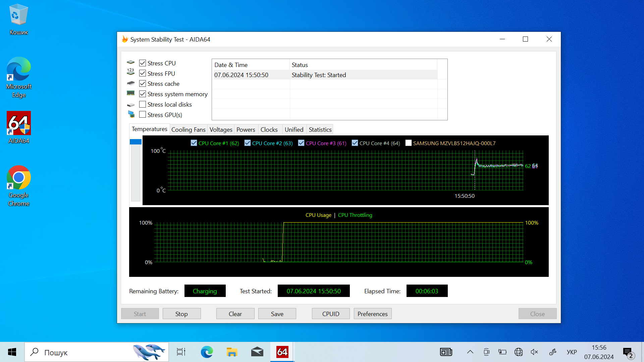Screen dimensions: 644x362
Task: Click the Save button
Action: (x=277, y=314)
